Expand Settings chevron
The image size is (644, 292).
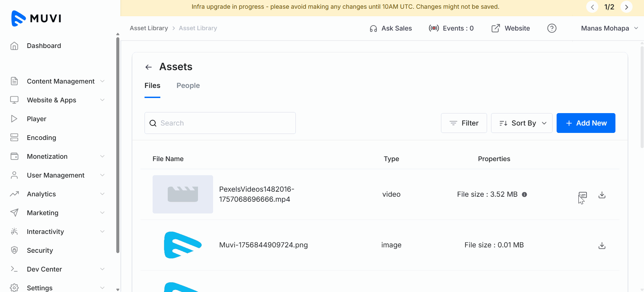coord(103,288)
